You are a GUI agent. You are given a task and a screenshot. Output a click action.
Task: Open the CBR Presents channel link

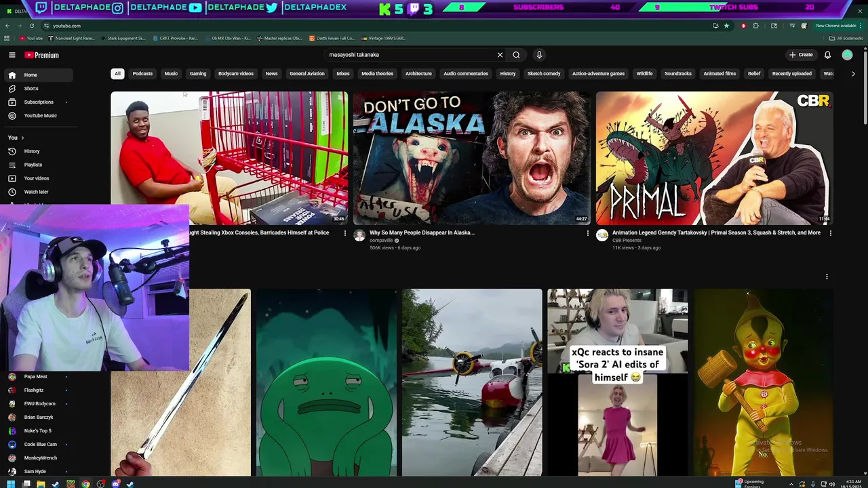coord(627,241)
